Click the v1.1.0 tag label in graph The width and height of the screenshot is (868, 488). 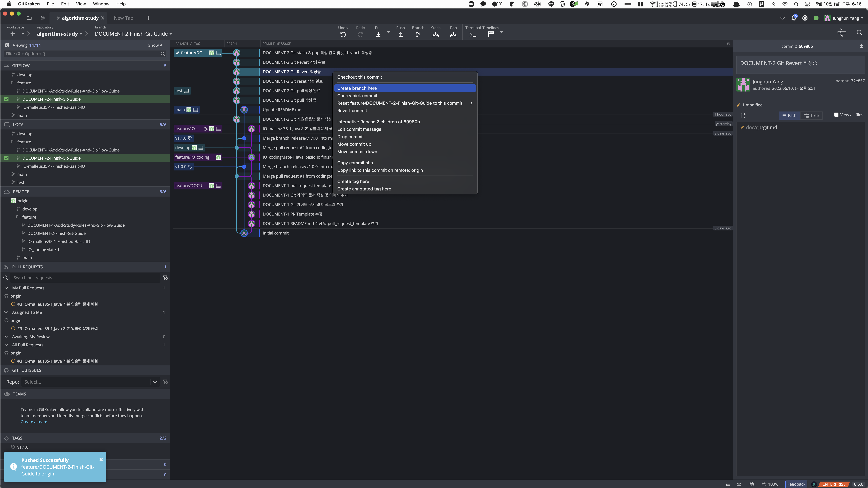[183, 138]
